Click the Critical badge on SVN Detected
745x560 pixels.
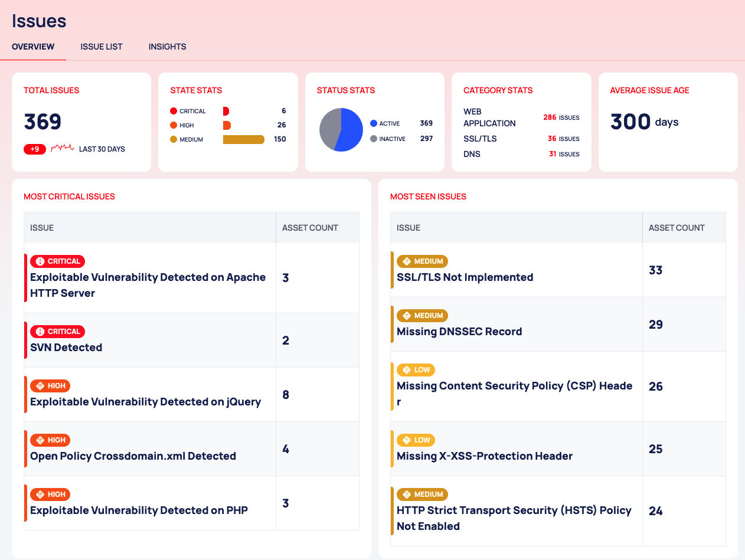pyautogui.click(x=58, y=332)
